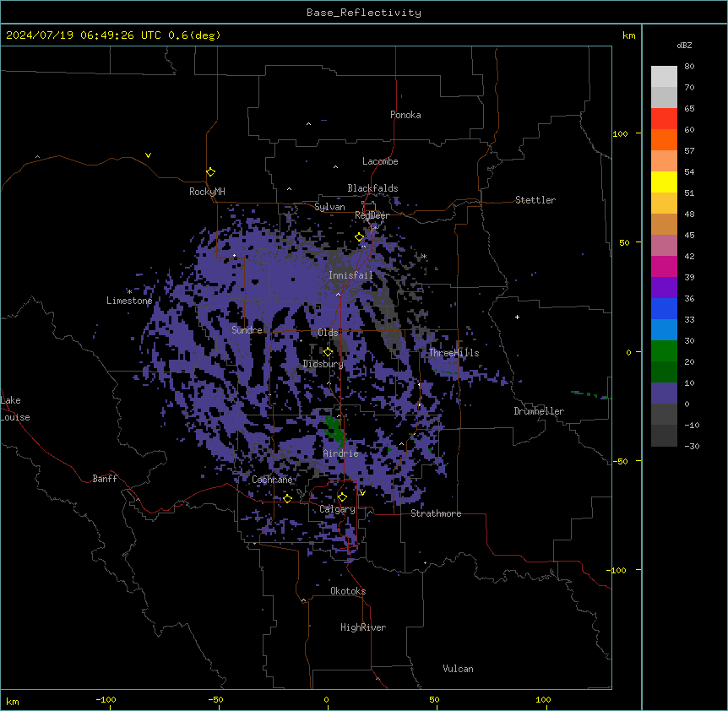This screenshot has height=711, width=728.
Task: Select the Didsbury label
Action: (x=323, y=364)
